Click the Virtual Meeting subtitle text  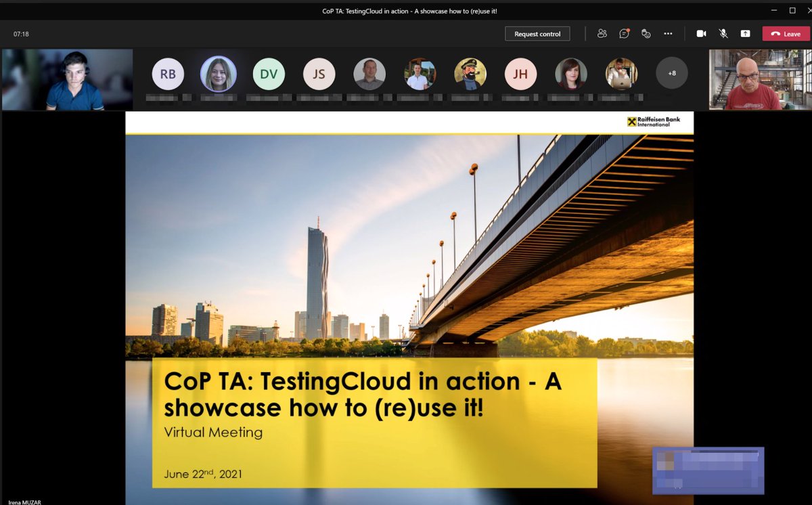[213, 432]
